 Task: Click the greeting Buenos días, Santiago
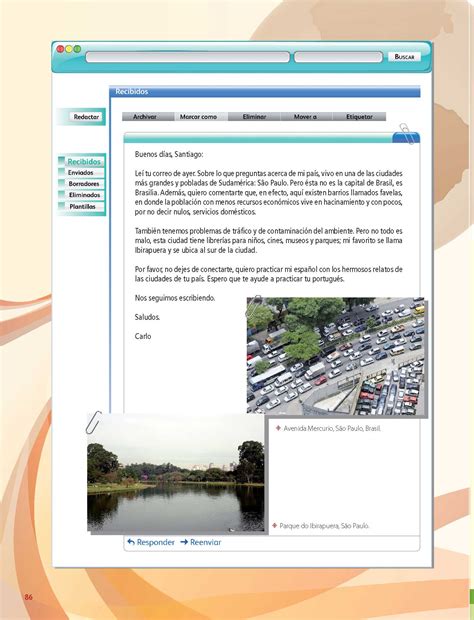tap(169, 154)
